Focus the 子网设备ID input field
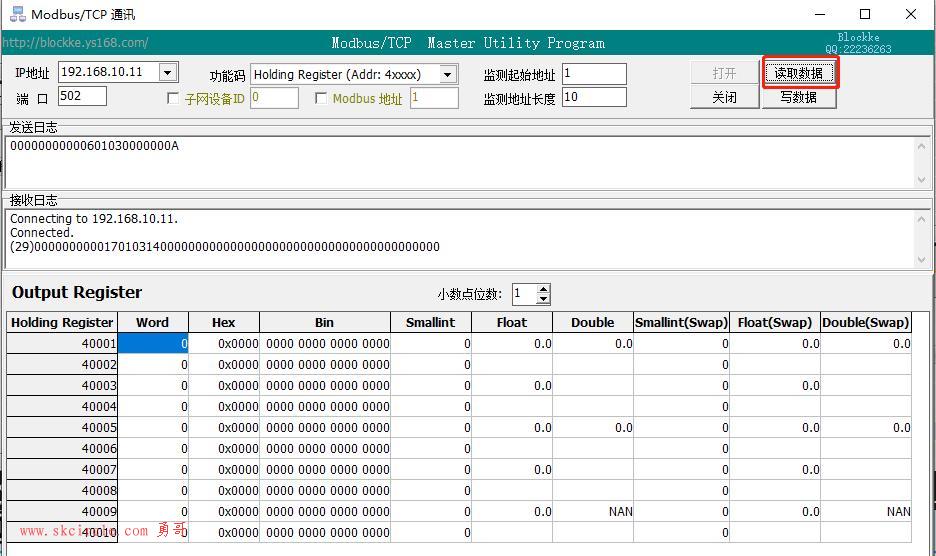Screen dimensions: 936x556 (274, 98)
